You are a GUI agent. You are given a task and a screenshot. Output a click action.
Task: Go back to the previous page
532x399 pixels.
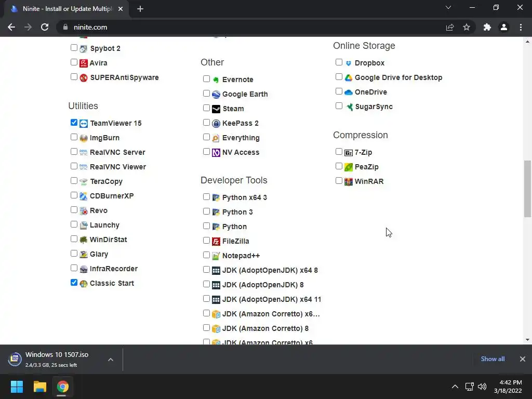tap(11, 27)
